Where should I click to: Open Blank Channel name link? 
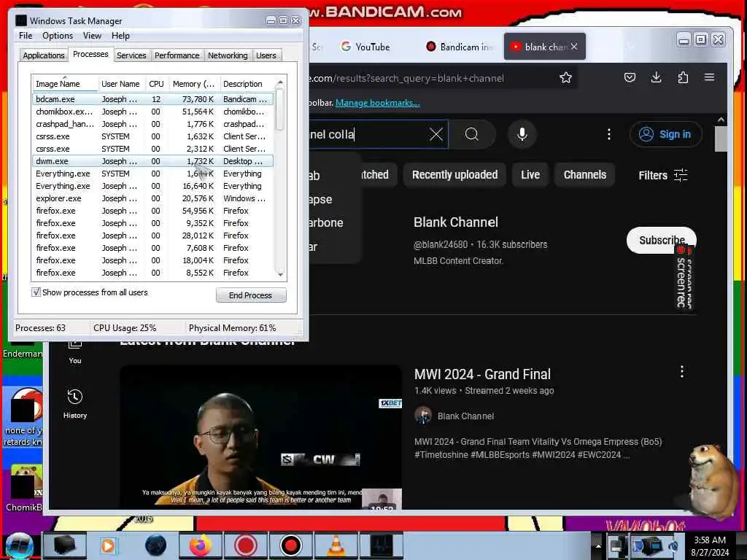(456, 222)
